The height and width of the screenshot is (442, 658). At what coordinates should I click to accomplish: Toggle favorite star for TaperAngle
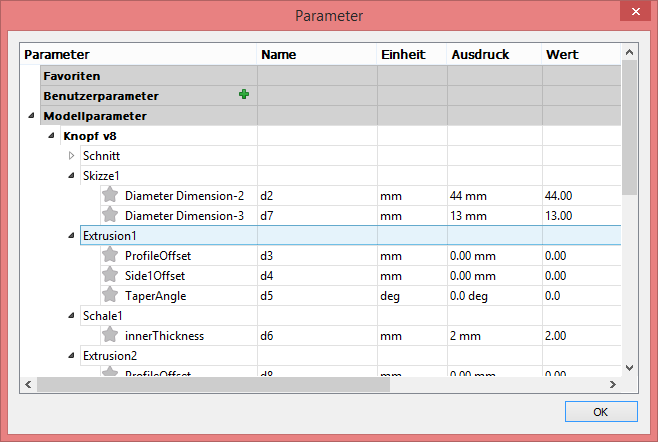pyautogui.click(x=111, y=295)
